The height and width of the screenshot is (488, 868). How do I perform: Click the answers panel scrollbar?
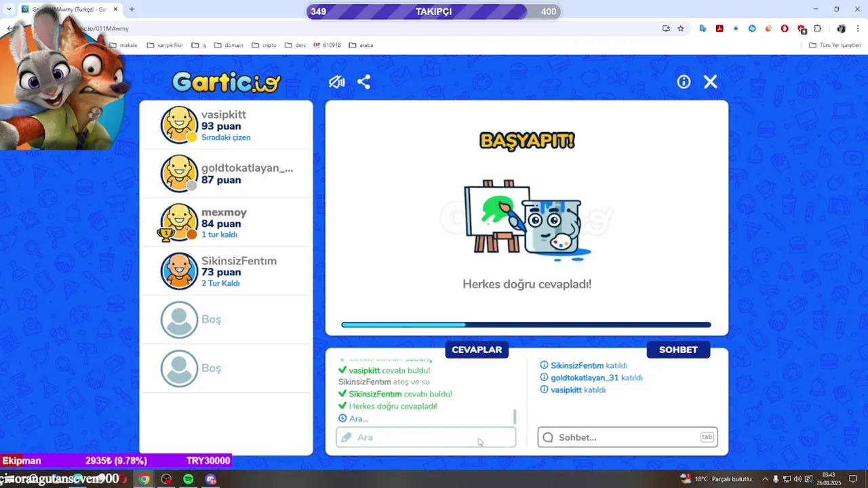(x=515, y=416)
